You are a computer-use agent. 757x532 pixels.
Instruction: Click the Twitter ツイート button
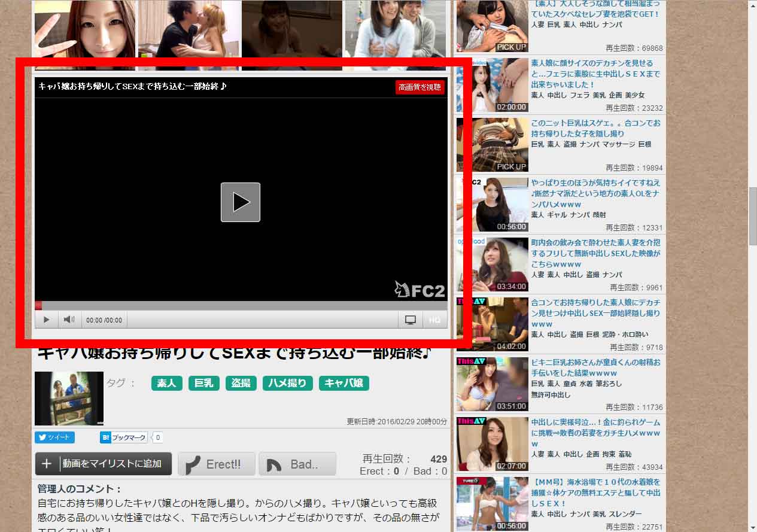point(54,437)
